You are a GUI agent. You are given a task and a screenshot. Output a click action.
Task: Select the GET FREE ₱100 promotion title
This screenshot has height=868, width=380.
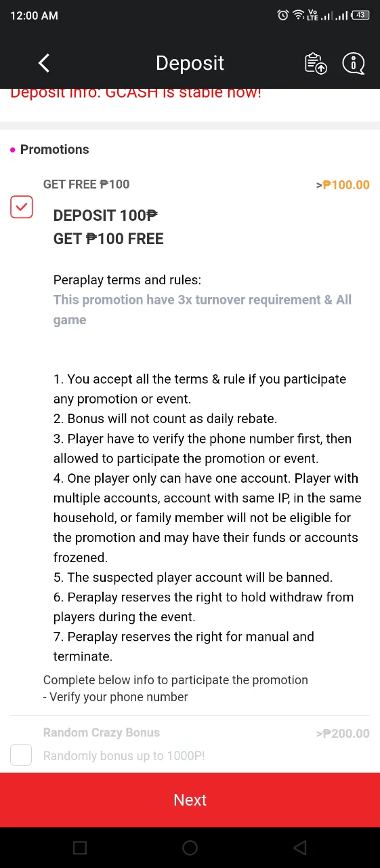coord(86,184)
